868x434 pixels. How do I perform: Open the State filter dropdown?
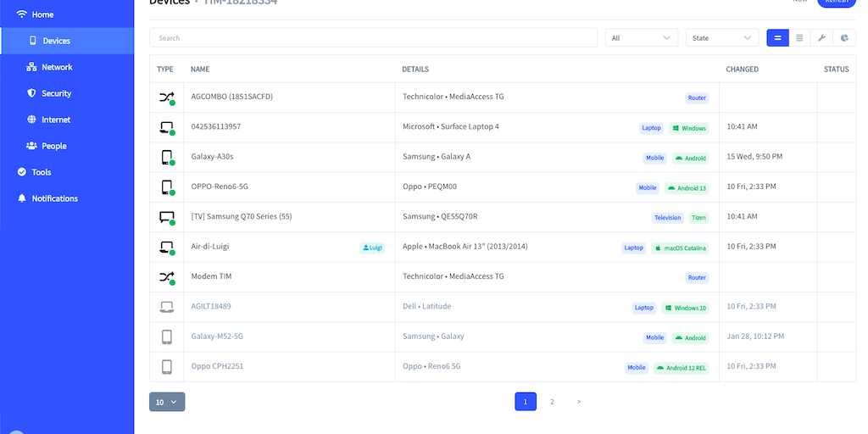click(x=722, y=37)
